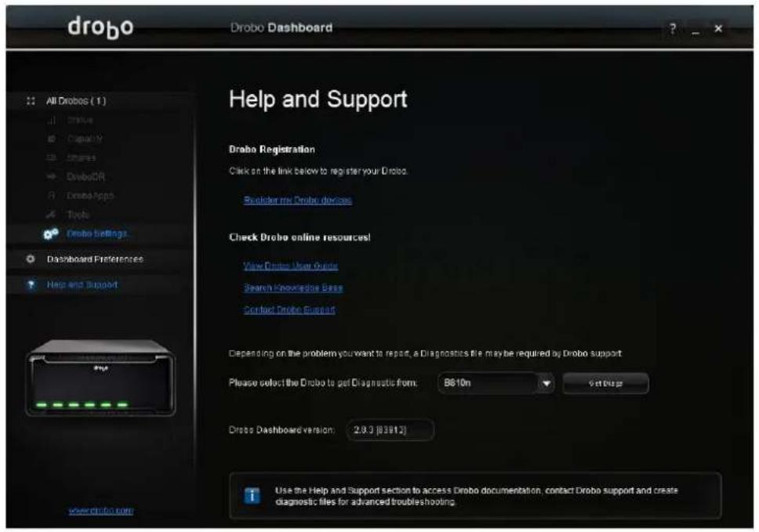Click the Capacity icon in sidebar

(x=52, y=139)
